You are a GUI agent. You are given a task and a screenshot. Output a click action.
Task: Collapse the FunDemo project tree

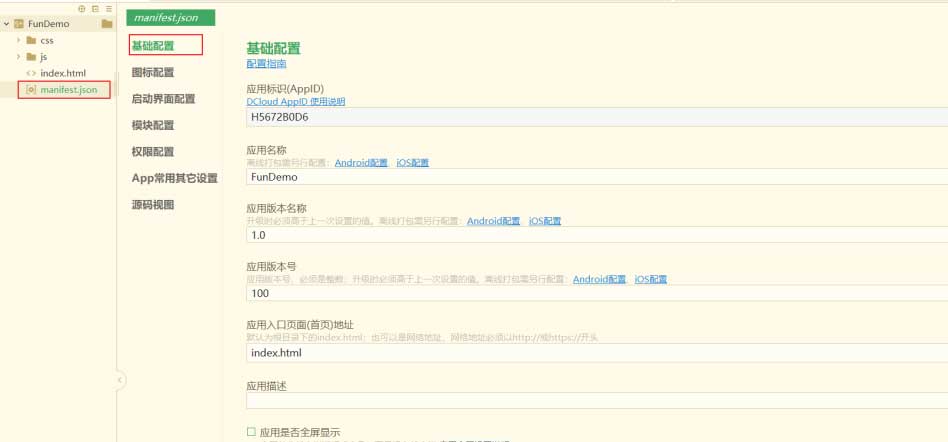[6, 24]
